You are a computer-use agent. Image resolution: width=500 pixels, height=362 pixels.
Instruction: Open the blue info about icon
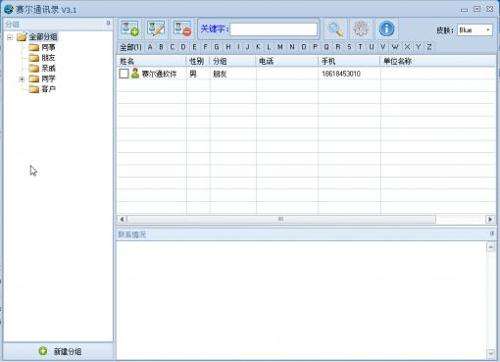point(386,29)
